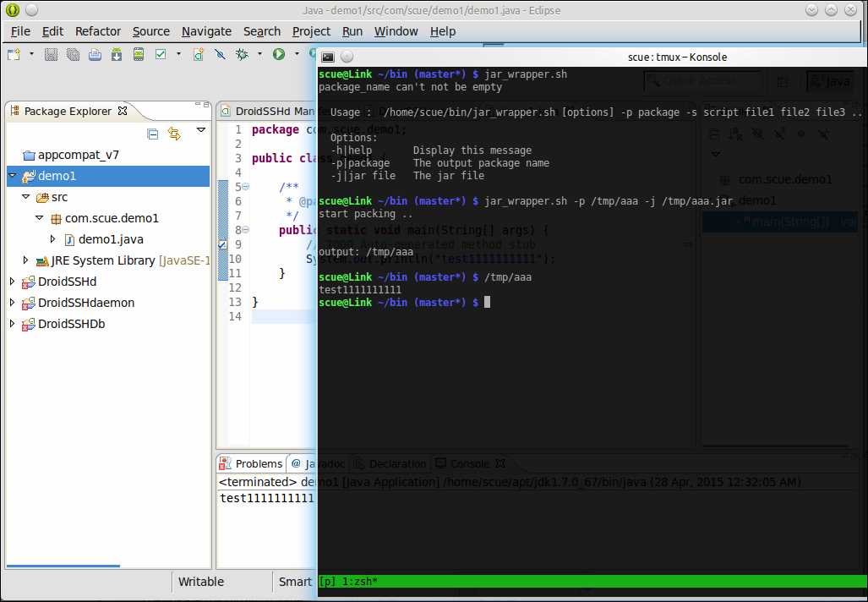Open the Run configurations dropdown arrow

297,54
